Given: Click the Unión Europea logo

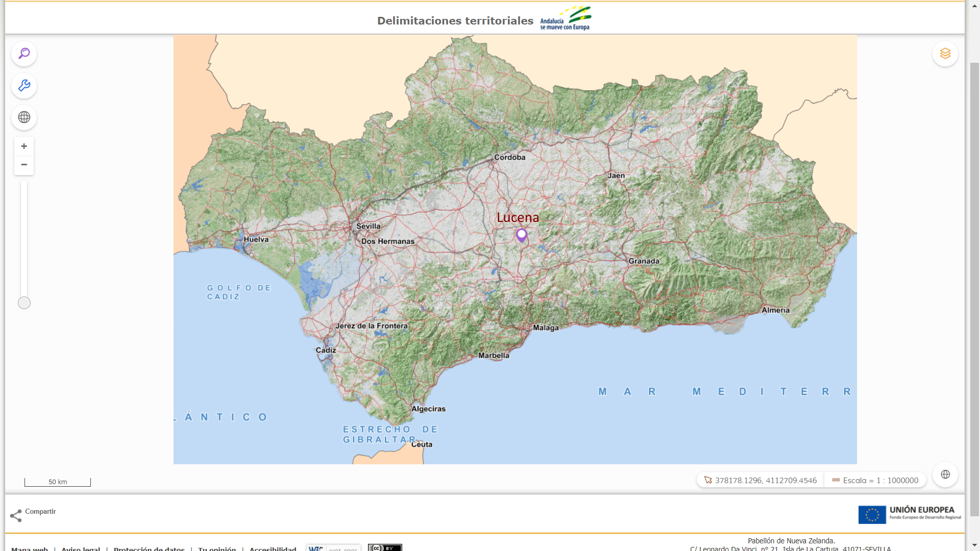Looking at the screenshot, I should coord(909,514).
